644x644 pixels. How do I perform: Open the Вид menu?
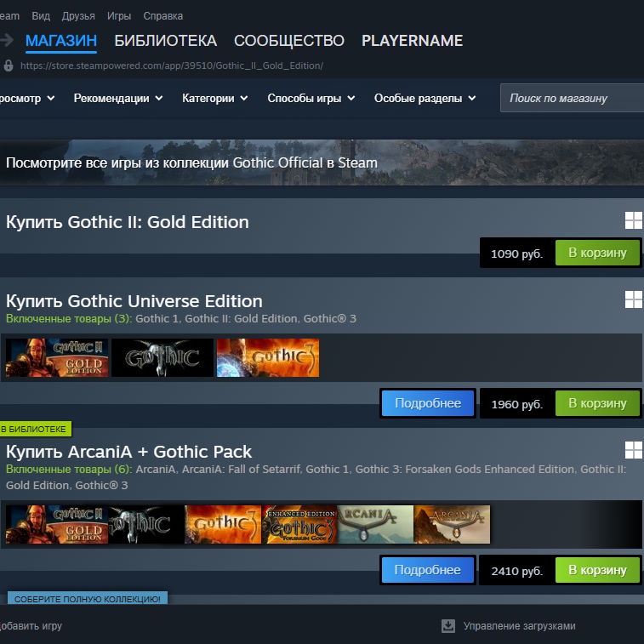pos(41,16)
